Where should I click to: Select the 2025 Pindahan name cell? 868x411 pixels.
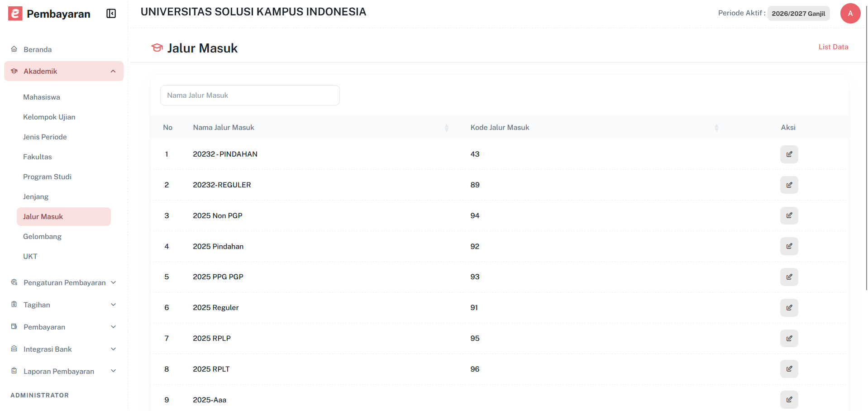click(218, 247)
